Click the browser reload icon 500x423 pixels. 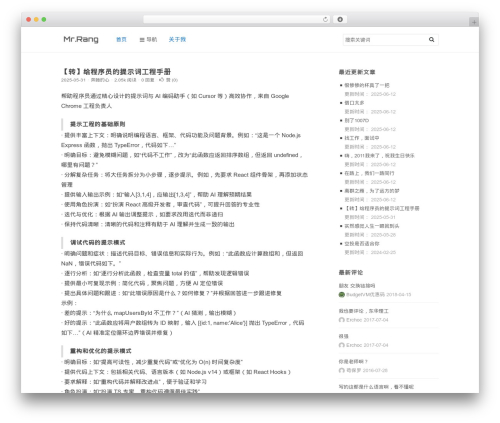[325, 20]
